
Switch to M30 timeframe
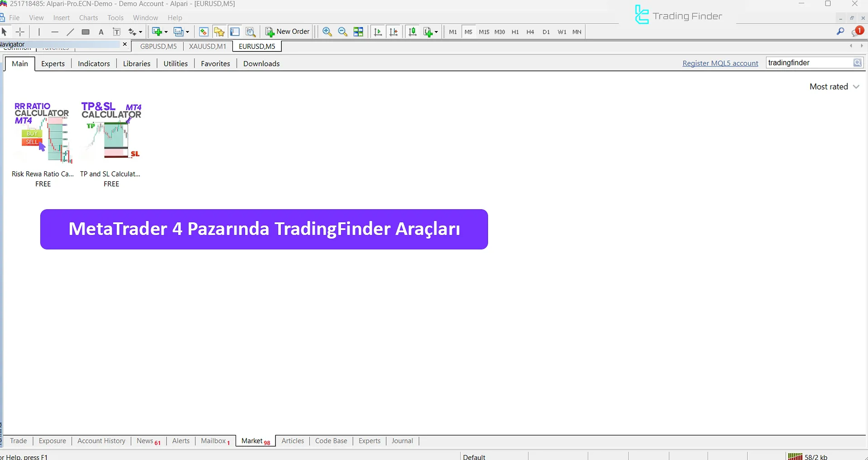point(499,32)
